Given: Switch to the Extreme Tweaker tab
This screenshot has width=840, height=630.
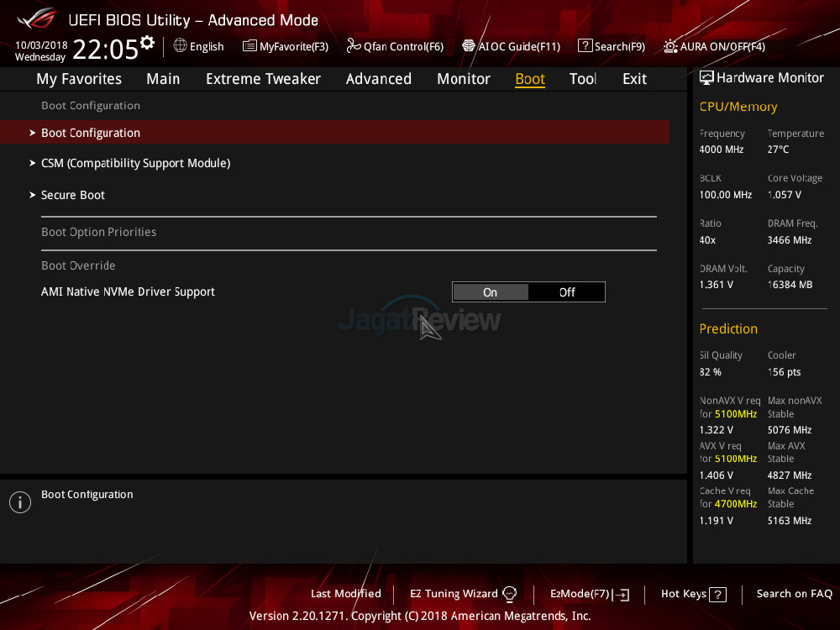Looking at the screenshot, I should [x=263, y=79].
